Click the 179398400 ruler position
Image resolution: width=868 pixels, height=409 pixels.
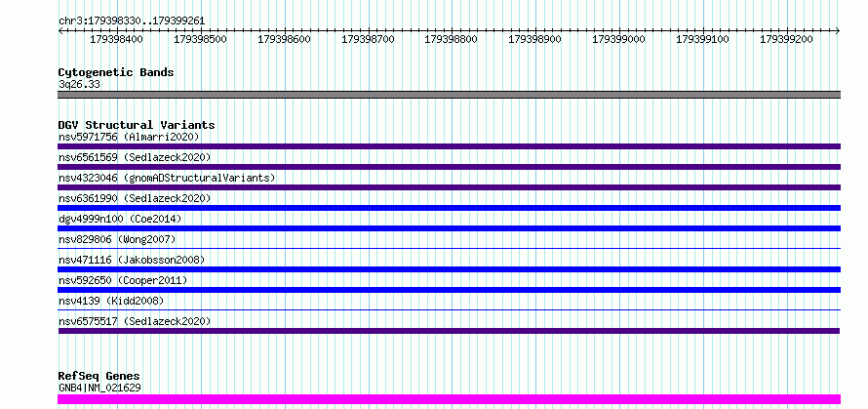pyautogui.click(x=116, y=40)
